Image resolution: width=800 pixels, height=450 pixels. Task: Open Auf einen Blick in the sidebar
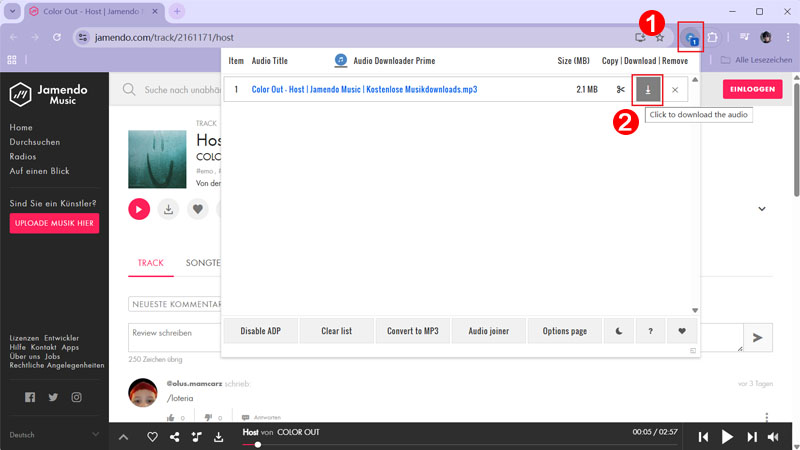click(39, 171)
